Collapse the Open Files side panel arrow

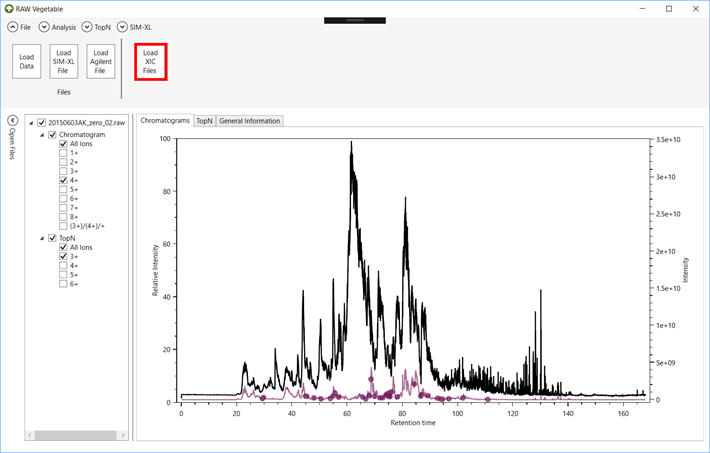[13, 120]
